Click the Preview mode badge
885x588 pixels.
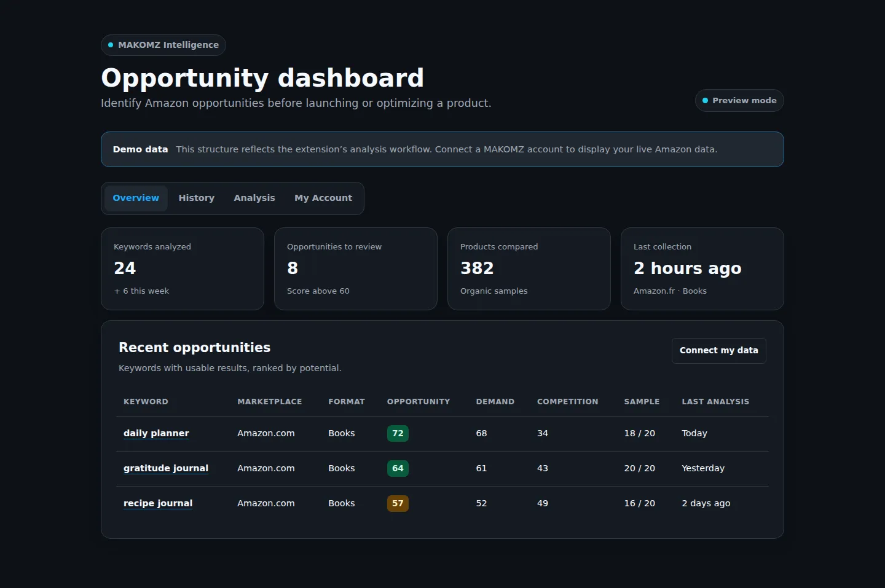pos(739,101)
